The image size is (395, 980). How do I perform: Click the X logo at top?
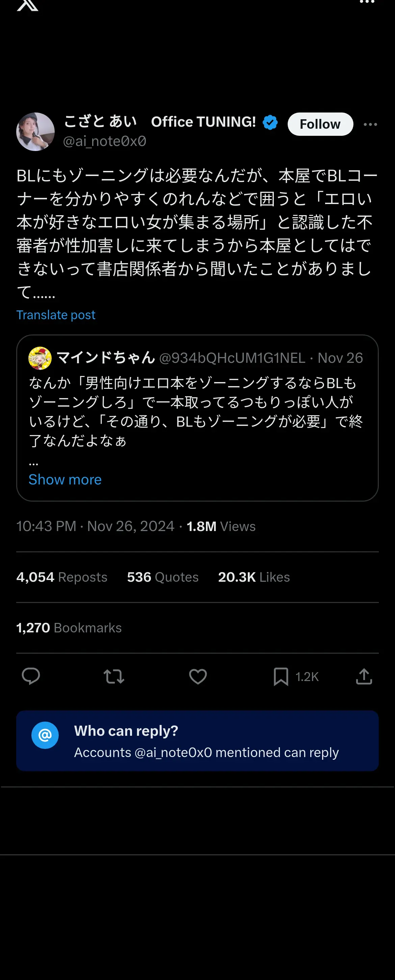[x=27, y=5]
